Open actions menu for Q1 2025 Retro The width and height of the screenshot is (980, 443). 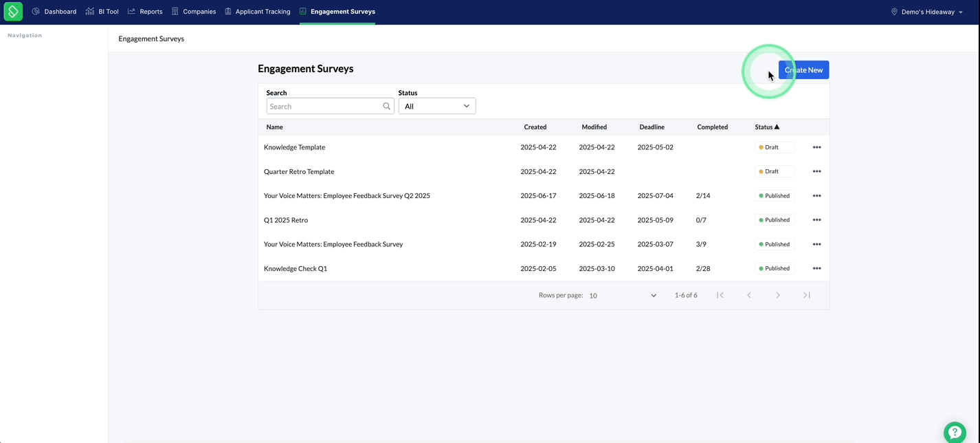pos(816,220)
